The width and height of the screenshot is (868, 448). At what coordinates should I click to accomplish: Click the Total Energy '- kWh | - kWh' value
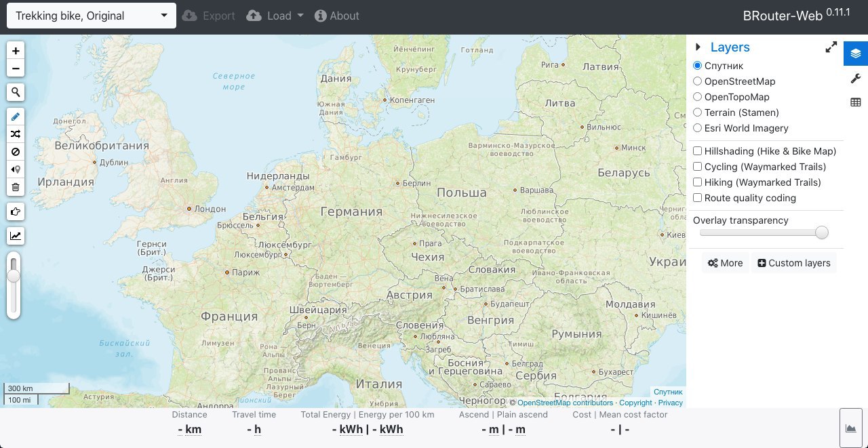[368, 429]
